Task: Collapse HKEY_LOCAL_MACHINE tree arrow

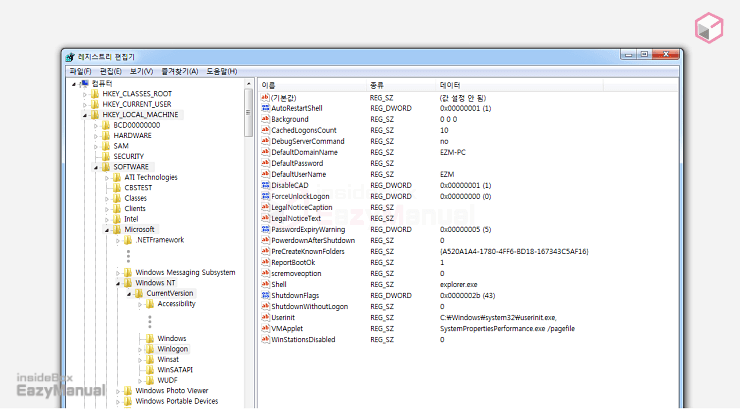Action: click(85, 115)
